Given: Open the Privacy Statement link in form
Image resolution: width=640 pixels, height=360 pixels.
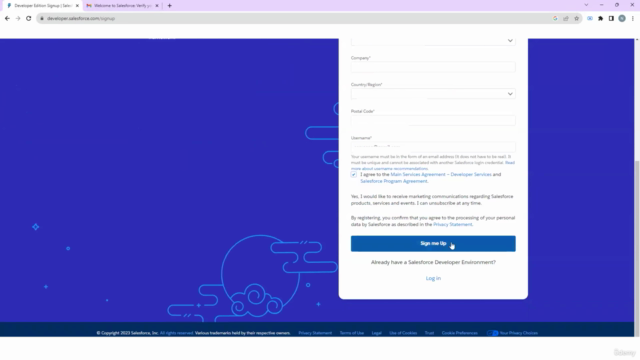Looking at the screenshot, I should [453, 224].
